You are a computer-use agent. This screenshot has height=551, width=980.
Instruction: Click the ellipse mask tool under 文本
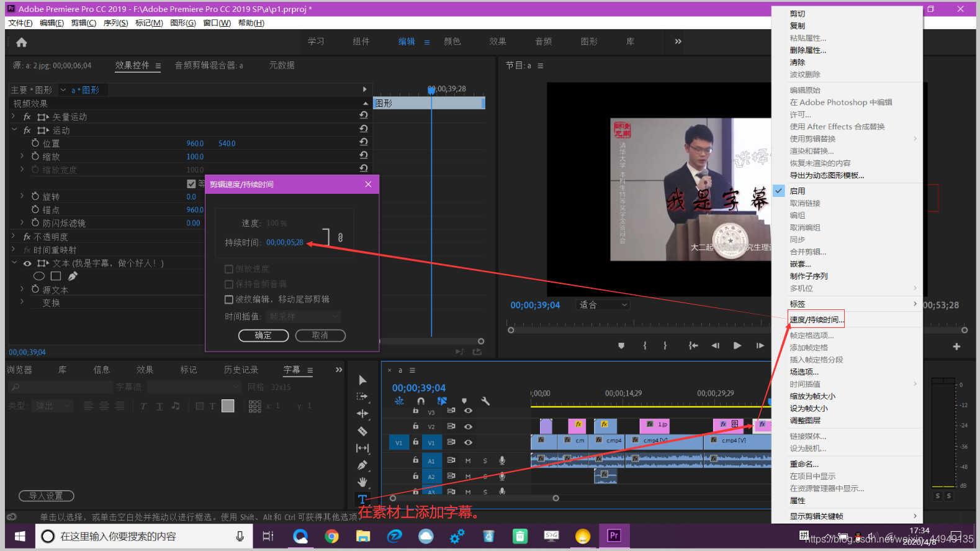coord(39,276)
